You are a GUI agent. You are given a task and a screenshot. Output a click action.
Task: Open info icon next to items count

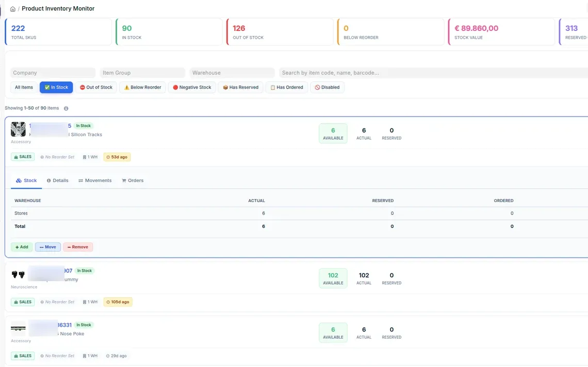[x=66, y=108]
